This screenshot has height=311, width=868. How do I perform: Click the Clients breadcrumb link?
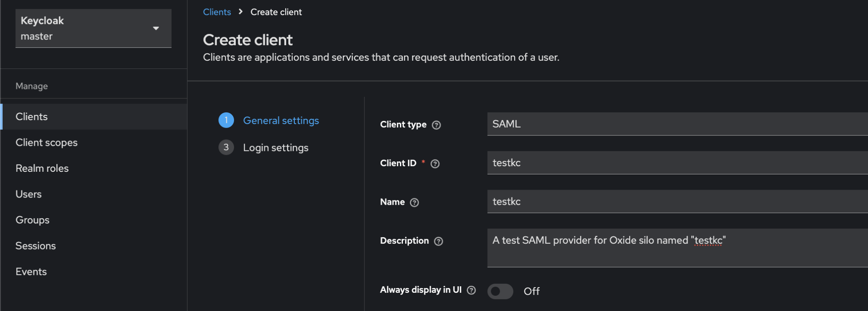[217, 12]
